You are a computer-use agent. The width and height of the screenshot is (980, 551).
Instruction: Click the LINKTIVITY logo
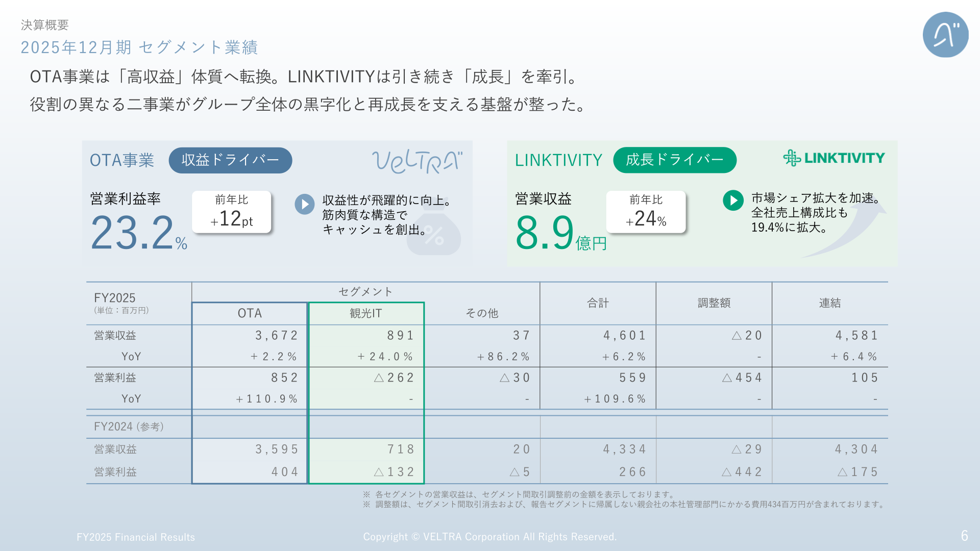click(834, 158)
